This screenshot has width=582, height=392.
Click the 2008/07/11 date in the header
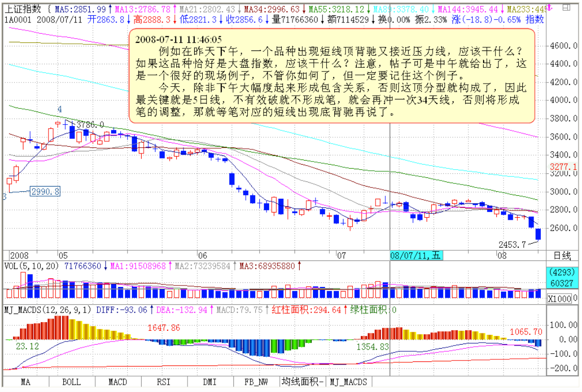click(x=60, y=19)
